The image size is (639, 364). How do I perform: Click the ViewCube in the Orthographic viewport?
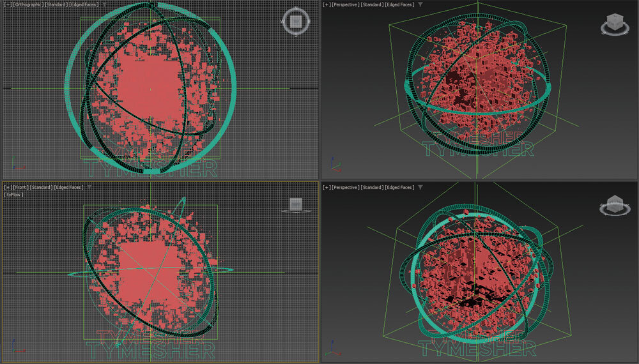coord(296,21)
